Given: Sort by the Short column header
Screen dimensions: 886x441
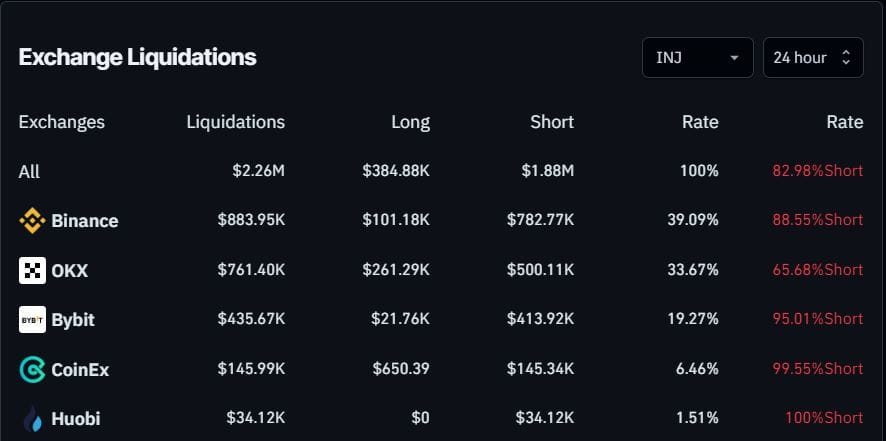Looking at the screenshot, I should point(552,122).
